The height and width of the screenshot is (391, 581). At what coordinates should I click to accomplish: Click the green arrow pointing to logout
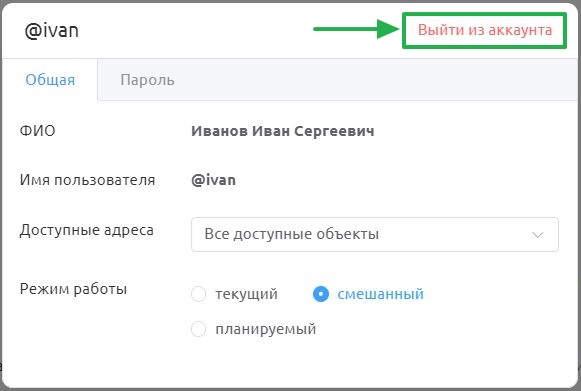(x=356, y=29)
